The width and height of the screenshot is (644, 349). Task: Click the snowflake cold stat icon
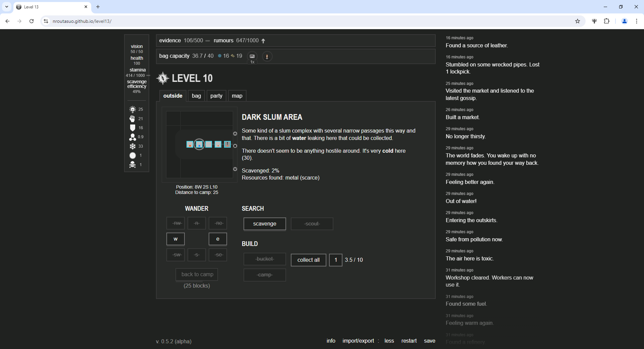[133, 146]
